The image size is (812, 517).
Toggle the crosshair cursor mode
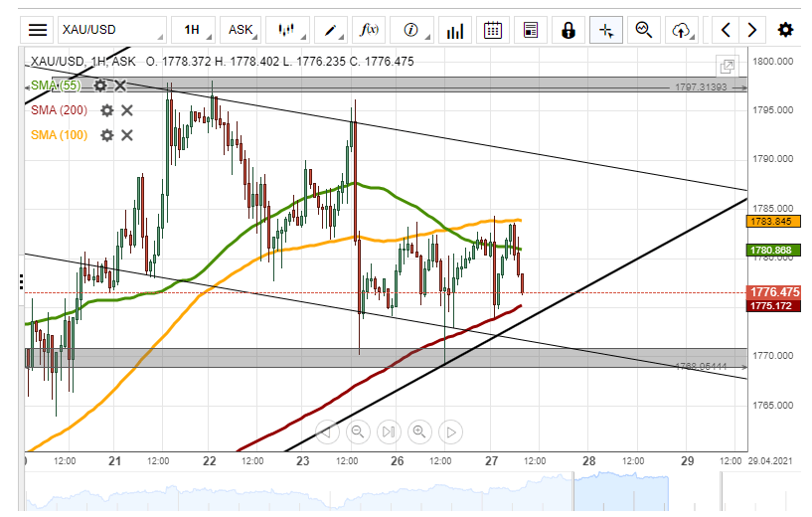[x=605, y=30]
